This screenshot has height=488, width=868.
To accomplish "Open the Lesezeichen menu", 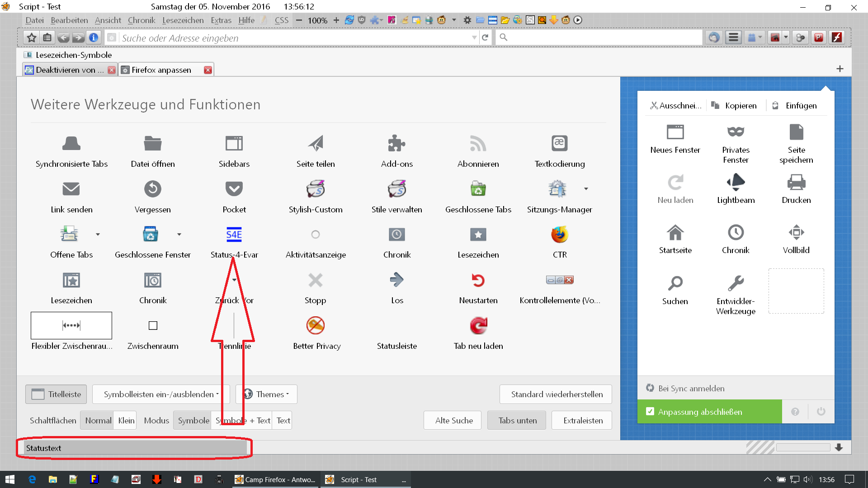I will [183, 20].
